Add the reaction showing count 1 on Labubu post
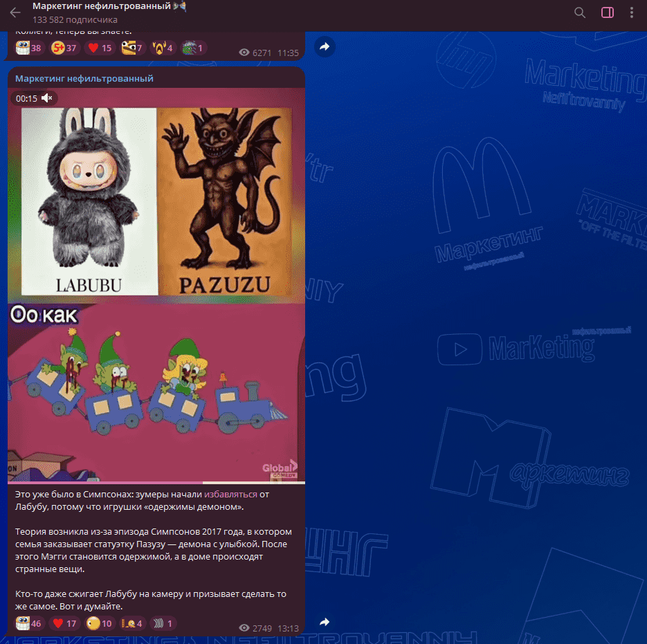647x644 pixels. point(163,623)
